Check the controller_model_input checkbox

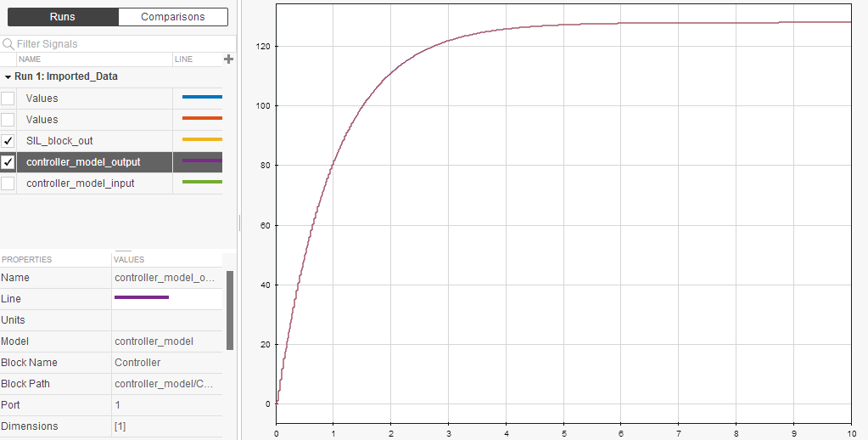[x=8, y=183]
